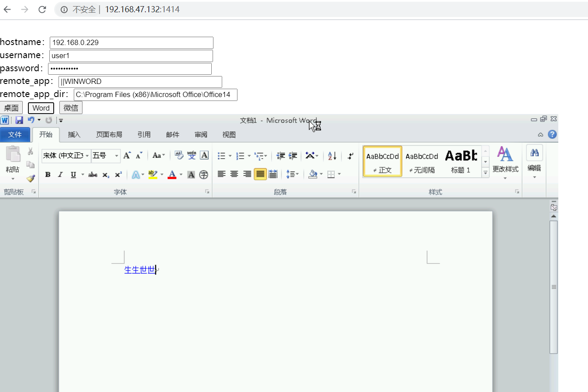Apply subscript formatting
The width and height of the screenshot is (588, 392).
pyautogui.click(x=106, y=175)
